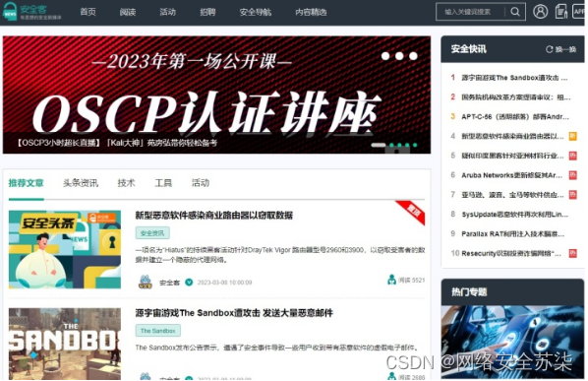Click the verified badge next to 安全客 author
This screenshot has width=588, height=381.
(189, 282)
